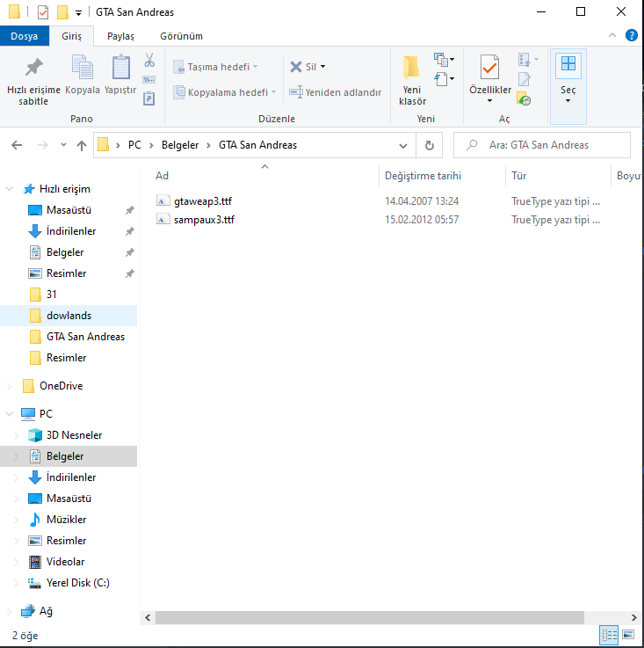
Task: Open Kopyalama hedefi copy-to menu
Action: (225, 92)
